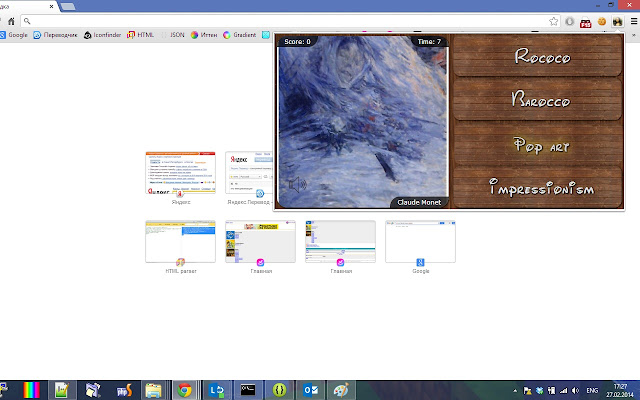640x400 pixels.
Task: Open the green notepad taskbar app
Action: click(x=62, y=390)
